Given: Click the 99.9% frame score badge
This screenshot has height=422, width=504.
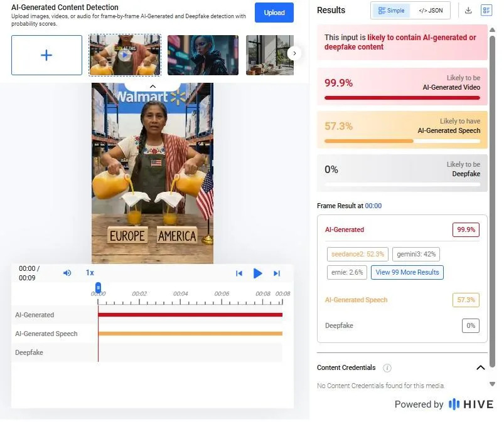Looking at the screenshot, I should (466, 229).
